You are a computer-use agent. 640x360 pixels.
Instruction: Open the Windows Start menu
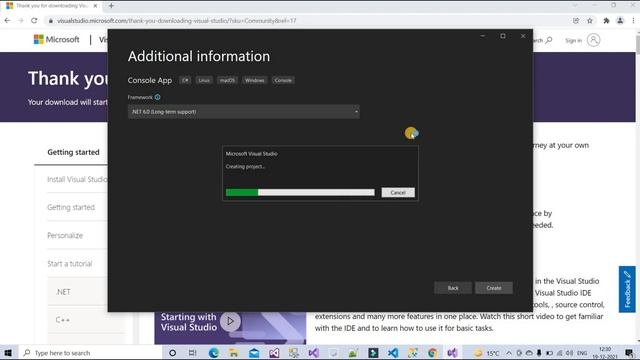point(8,353)
